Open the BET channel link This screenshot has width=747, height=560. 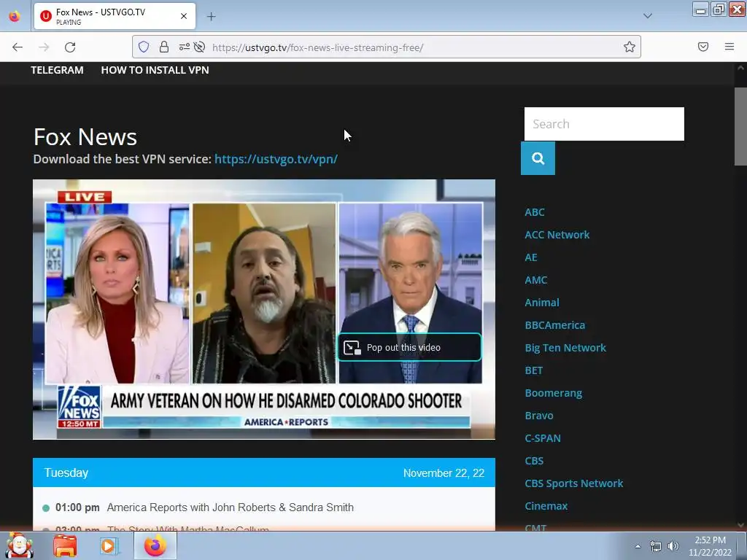pos(533,370)
